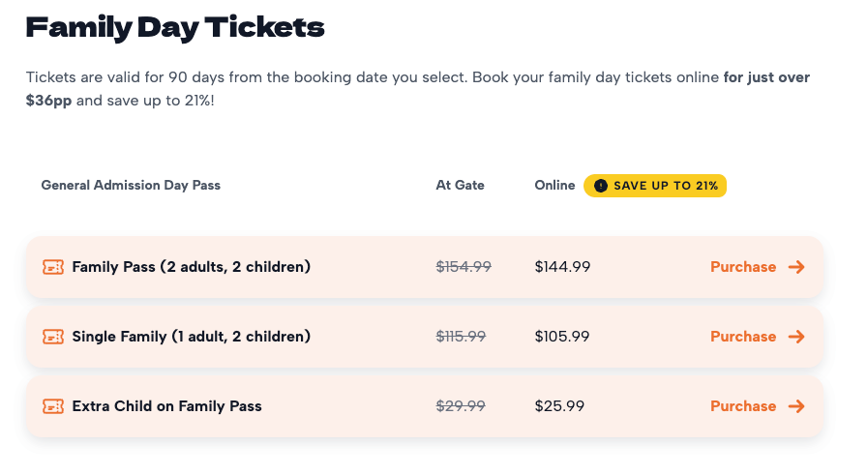868x475 pixels.
Task: Click the Family Day Tickets heading
Action: (x=175, y=27)
